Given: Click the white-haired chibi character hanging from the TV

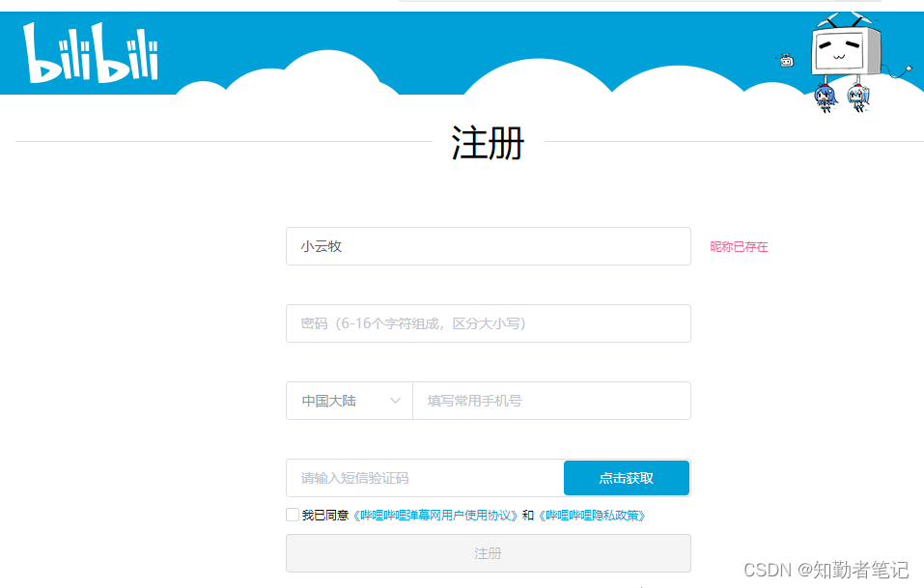Looking at the screenshot, I should [x=857, y=94].
